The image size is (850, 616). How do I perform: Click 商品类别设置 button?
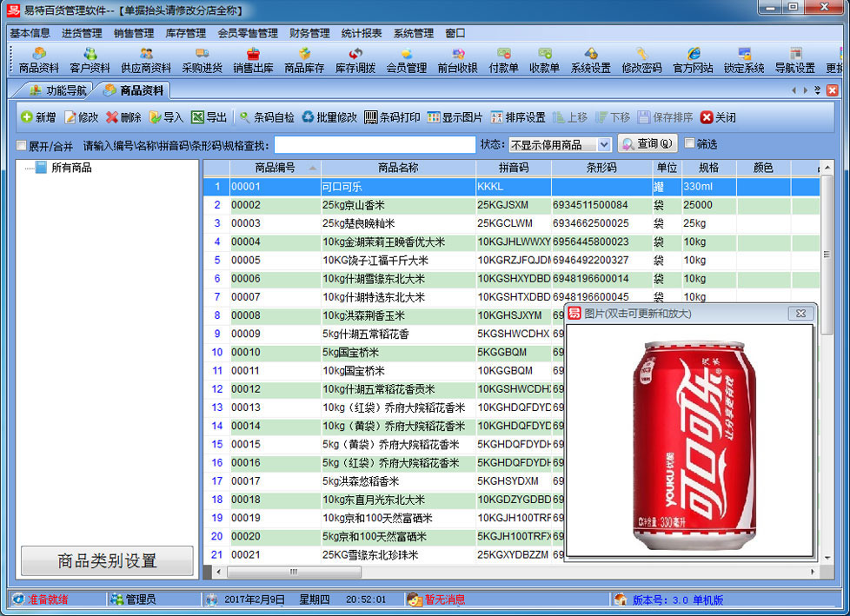107,560
